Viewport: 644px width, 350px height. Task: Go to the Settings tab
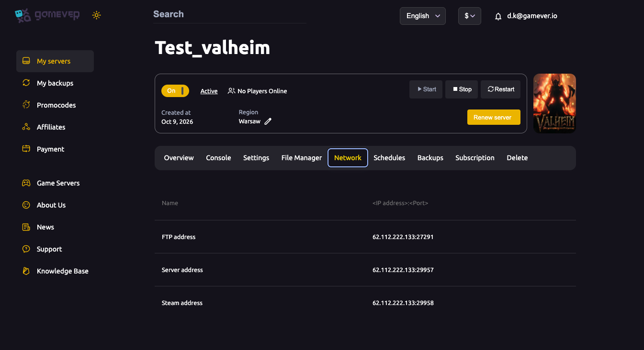(x=256, y=158)
